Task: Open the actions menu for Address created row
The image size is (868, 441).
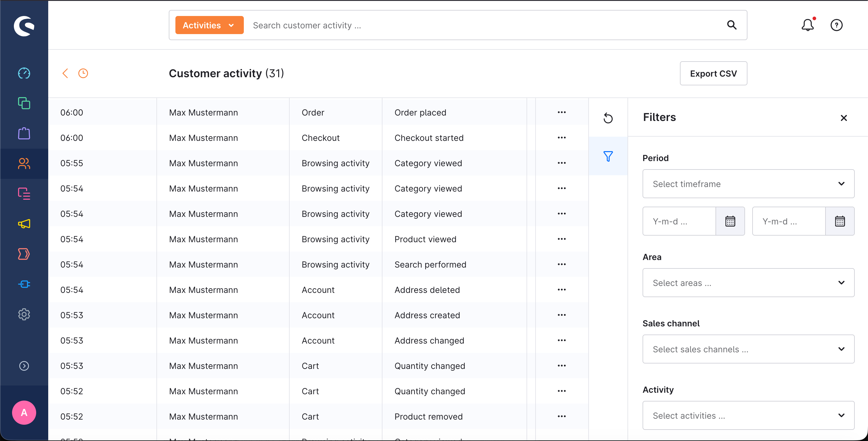Action: coord(562,315)
